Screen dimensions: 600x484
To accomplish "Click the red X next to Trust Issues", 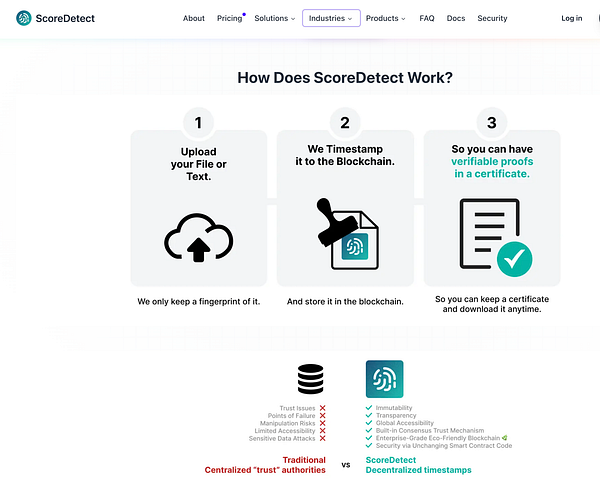I will (323, 408).
